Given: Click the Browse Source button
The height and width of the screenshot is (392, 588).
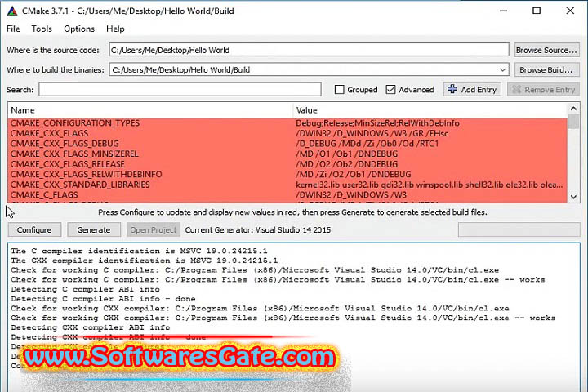Looking at the screenshot, I should click(x=546, y=50).
